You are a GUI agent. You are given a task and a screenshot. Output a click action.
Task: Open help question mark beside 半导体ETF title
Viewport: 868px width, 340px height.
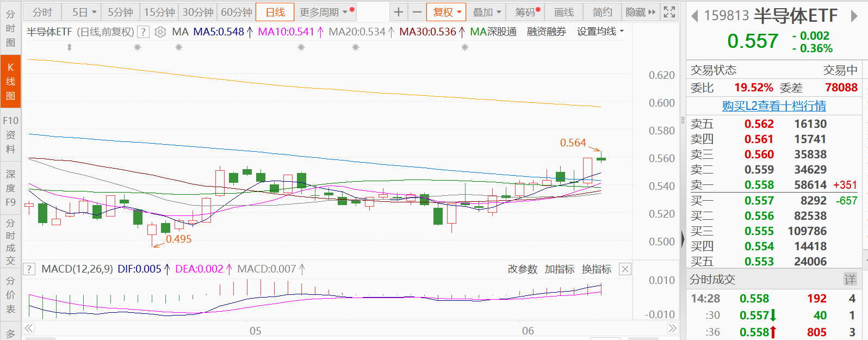click(143, 32)
